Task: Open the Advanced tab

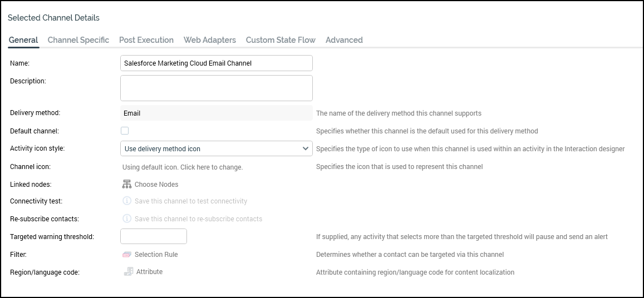Action: [344, 40]
